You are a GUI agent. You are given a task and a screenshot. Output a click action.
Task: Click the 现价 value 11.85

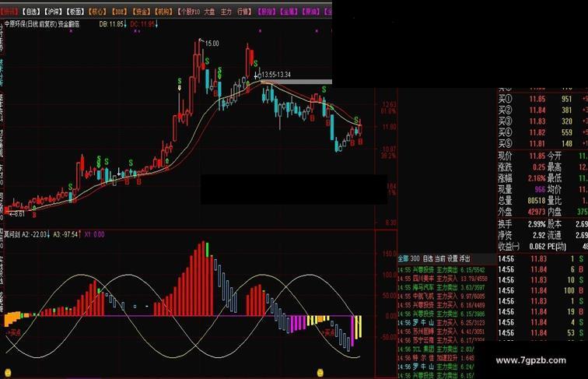[x=537, y=156]
